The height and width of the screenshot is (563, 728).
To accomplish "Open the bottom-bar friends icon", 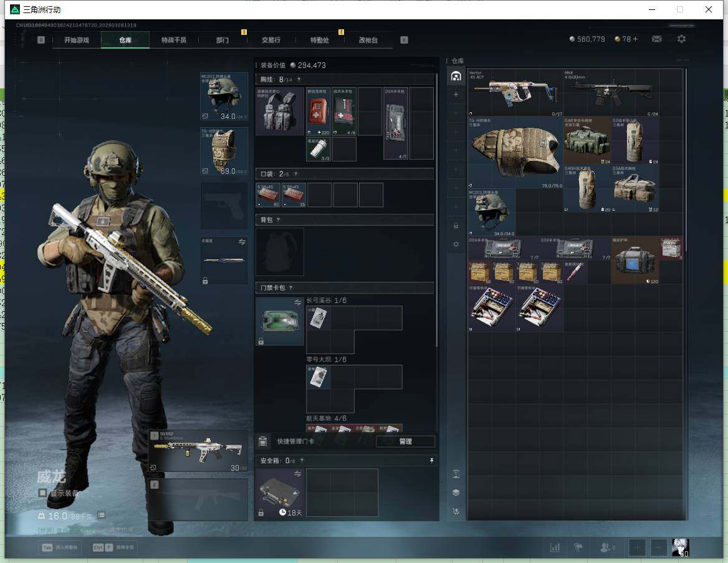I will click(x=605, y=547).
